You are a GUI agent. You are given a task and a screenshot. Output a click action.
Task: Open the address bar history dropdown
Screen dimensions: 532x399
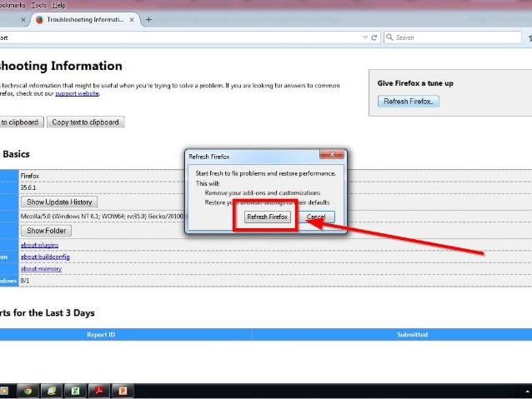click(365, 37)
